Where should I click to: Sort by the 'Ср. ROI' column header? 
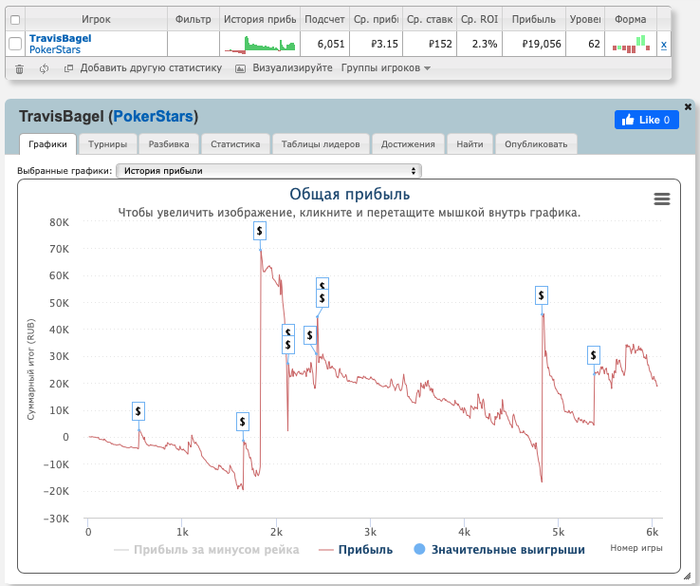(479, 19)
